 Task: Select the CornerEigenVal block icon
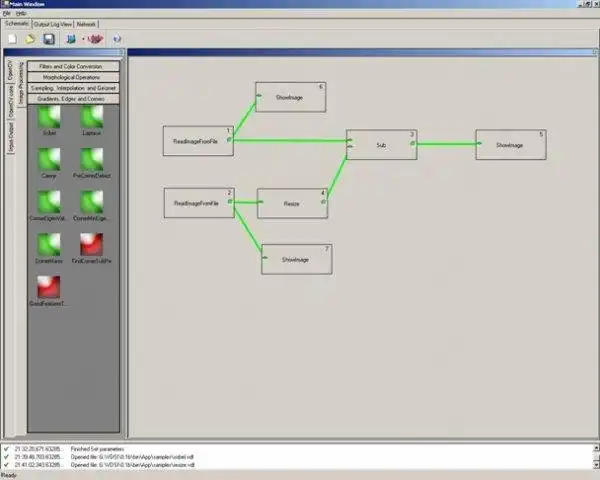tap(49, 202)
